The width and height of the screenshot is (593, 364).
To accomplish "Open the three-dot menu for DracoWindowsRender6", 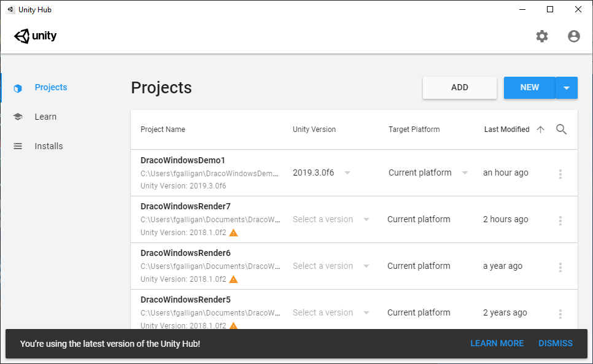I will click(560, 267).
